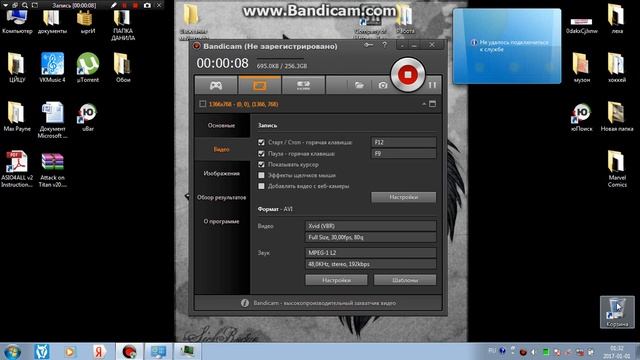Open ПАПКА ДАНИЛА desktop folder

click(123, 25)
